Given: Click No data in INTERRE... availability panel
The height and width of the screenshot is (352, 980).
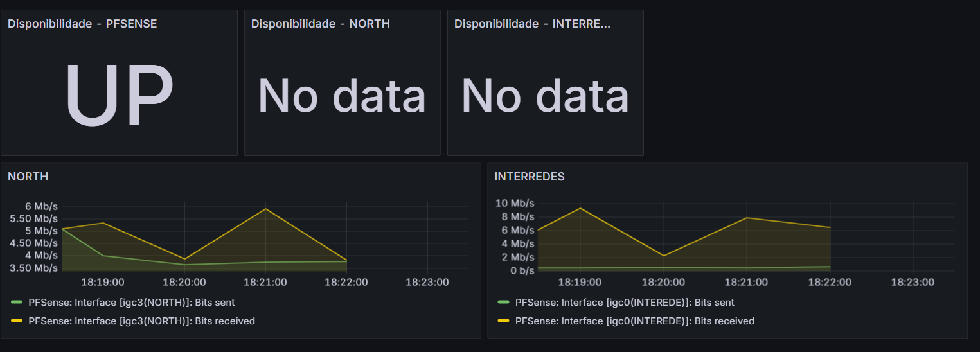Looking at the screenshot, I should point(545,96).
